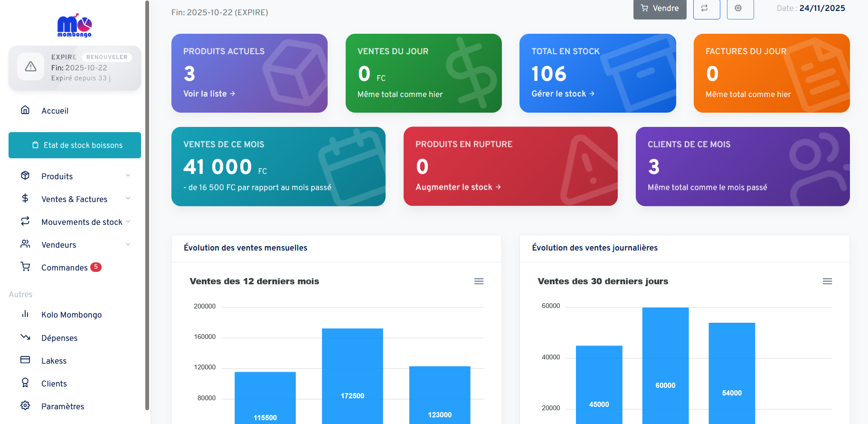Go to Accueil in the sidebar

(x=55, y=111)
